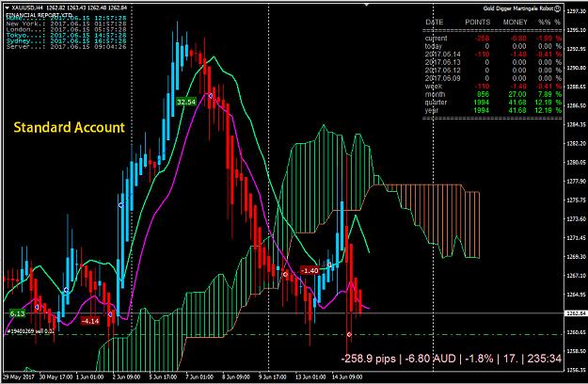Image resolution: width=588 pixels, height=384 pixels.
Task: Click the 1282.20 price scale value
Action: [x=577, y=143]
